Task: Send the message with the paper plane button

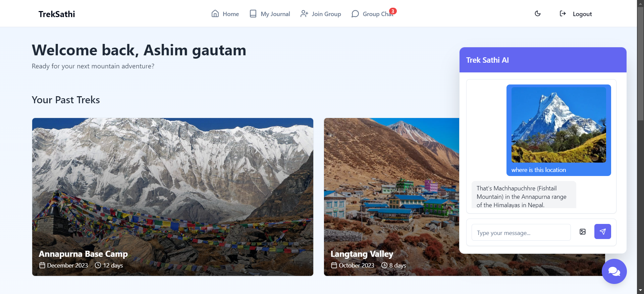Action: tap(603, 232)
